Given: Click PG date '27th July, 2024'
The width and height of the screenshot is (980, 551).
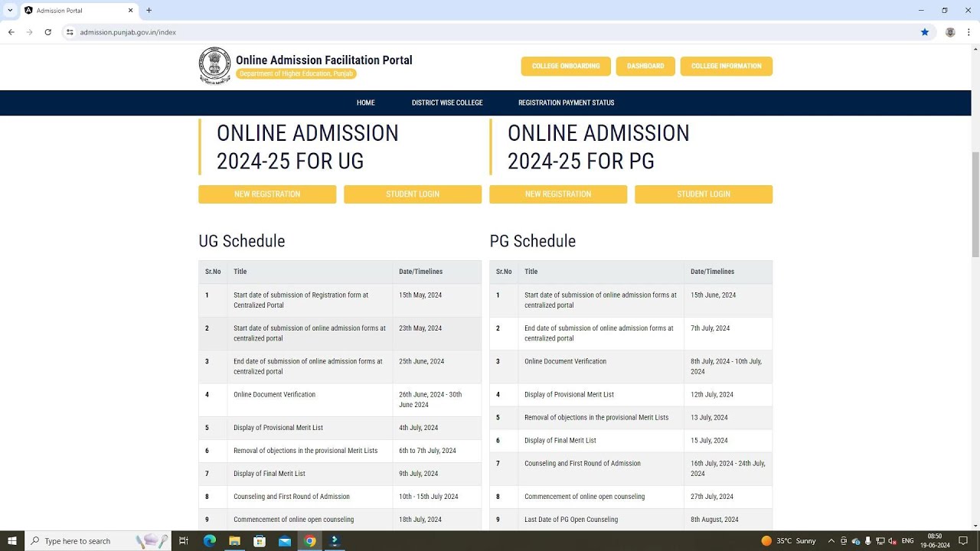Looking at the screenshot, I should 712,497.
